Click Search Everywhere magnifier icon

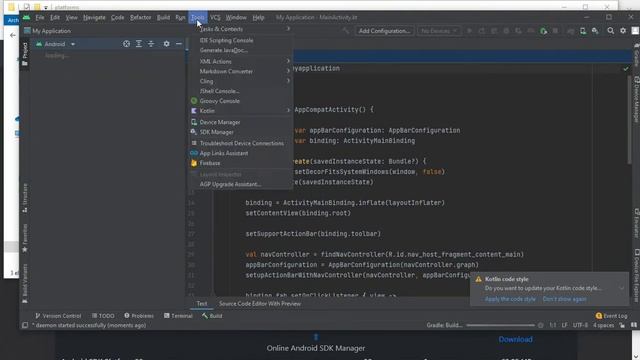click(611, 31)
